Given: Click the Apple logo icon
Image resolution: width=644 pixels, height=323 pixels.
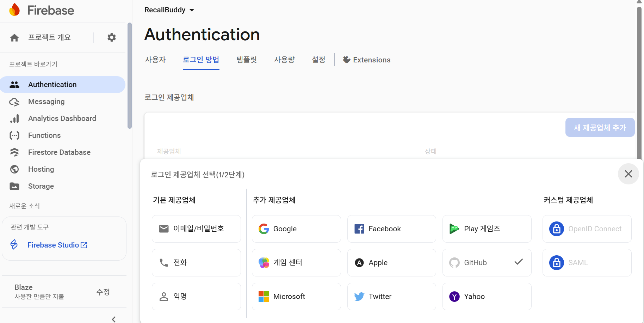Looking at the screenshot, I should click(x=359, y=263).
